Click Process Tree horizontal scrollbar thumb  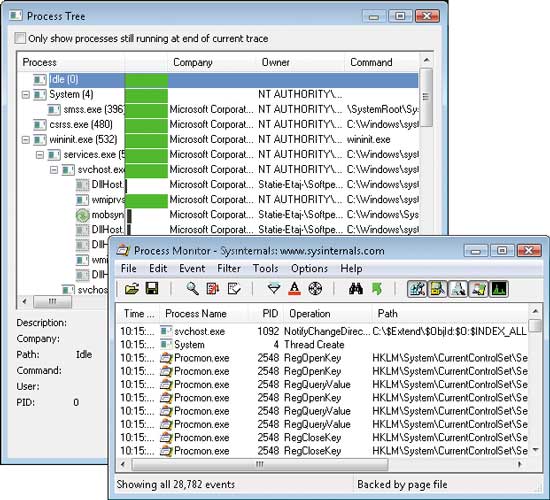coord(52,301)
